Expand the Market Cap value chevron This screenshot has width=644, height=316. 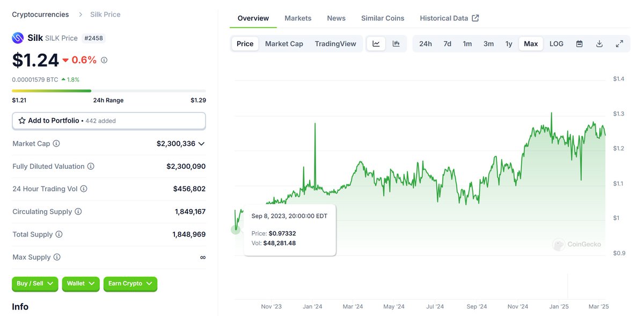(201, 143)
